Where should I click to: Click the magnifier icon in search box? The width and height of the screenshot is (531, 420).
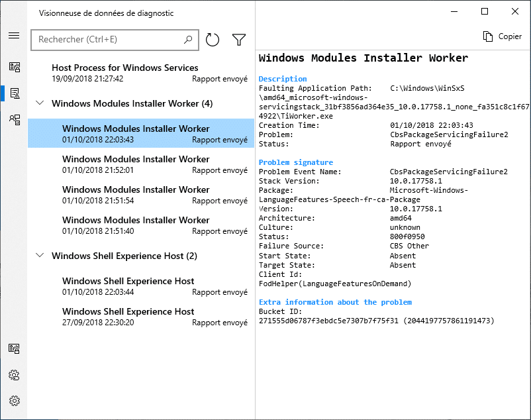tap(189, 40)
